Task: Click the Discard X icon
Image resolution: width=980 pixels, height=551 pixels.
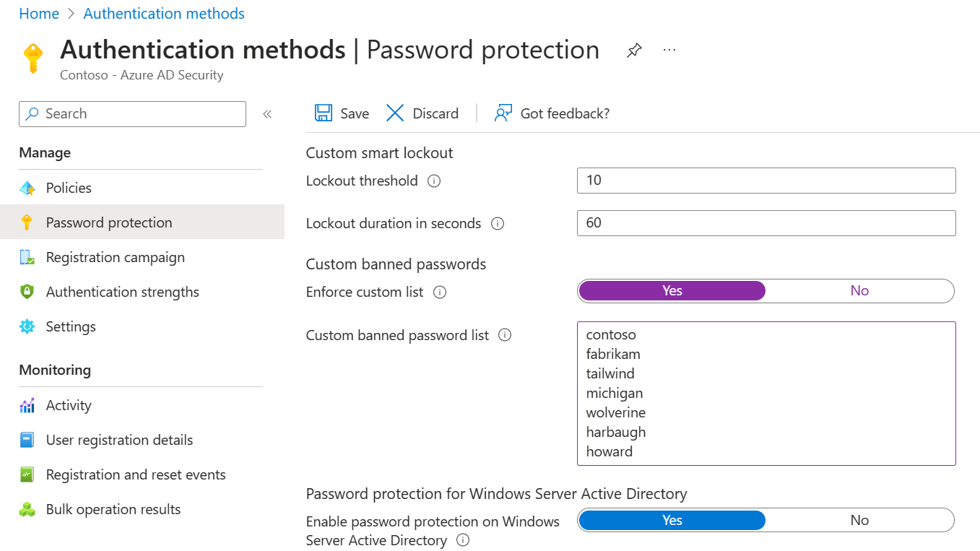Action: pyautogui.click(x=395, y=113)
